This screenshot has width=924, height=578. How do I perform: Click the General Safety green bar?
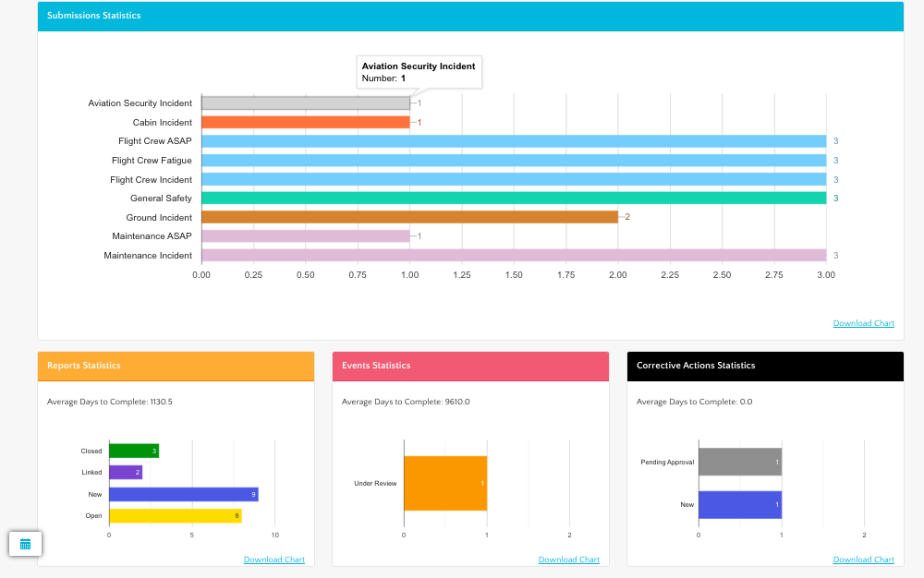(x=514, y=199)
